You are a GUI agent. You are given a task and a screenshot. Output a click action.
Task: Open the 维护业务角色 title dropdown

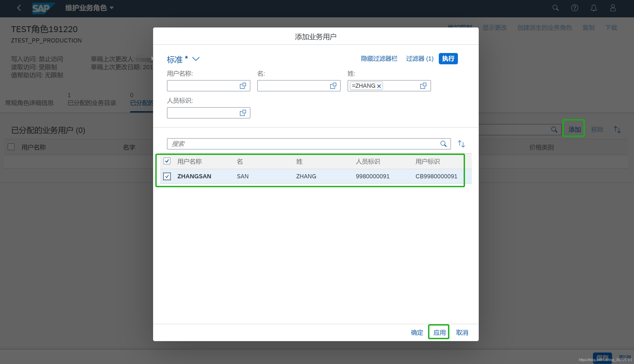click(x=112, y=8)
